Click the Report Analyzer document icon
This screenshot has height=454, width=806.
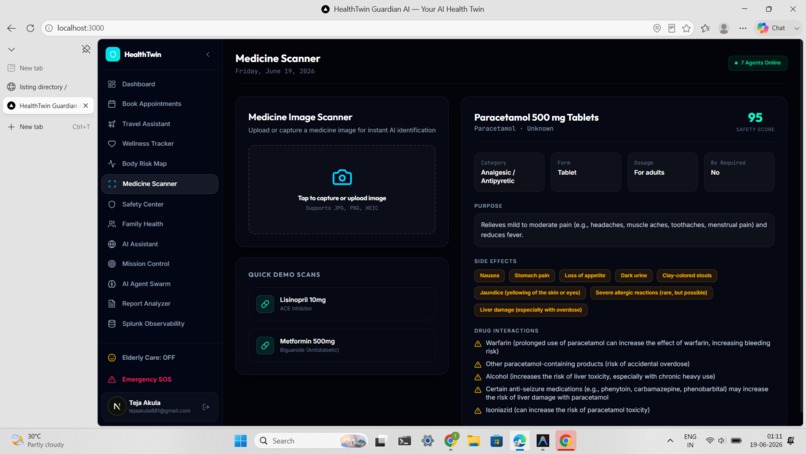coord(112,304)
